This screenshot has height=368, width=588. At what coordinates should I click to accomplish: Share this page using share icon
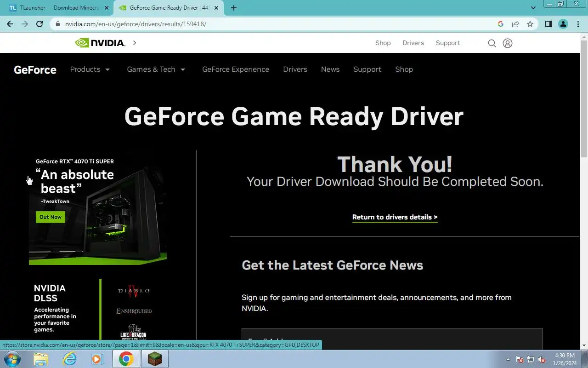click(515, 24)
